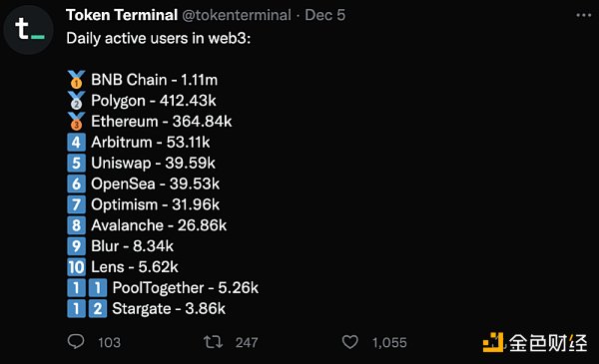Open the @tokenterminal handle link
Image resolution: width=599 pixels, height=364 pixels.
pyautogui.click(x=237, y=15)
